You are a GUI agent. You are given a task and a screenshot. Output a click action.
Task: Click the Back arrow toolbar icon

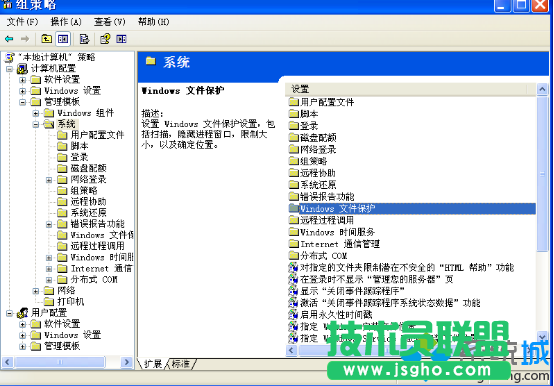(x=9, y=39)
